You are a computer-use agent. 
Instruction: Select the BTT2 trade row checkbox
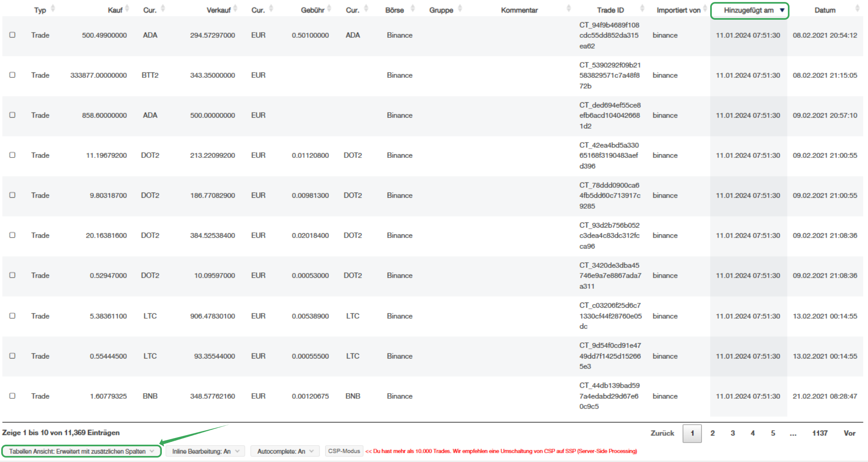12,75
